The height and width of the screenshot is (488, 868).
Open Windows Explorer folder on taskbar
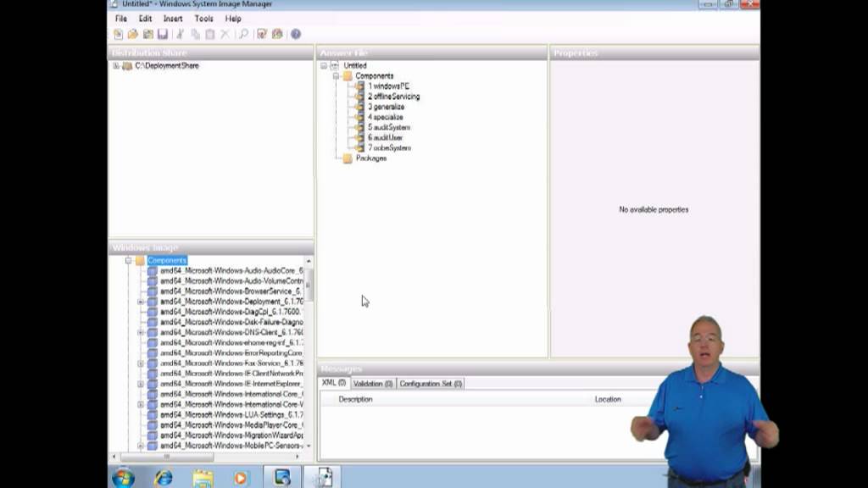click(203, 478)
